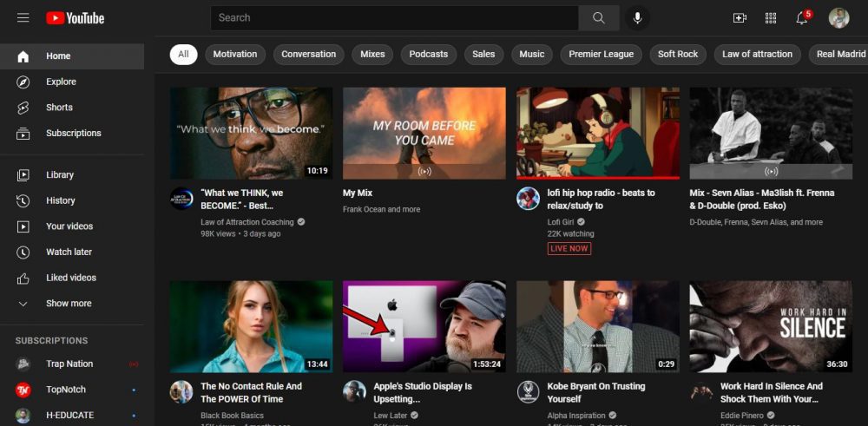Open the No Contact Rule video thumbnail
This screenshot has height=426, width=868.
coord(252,326)
